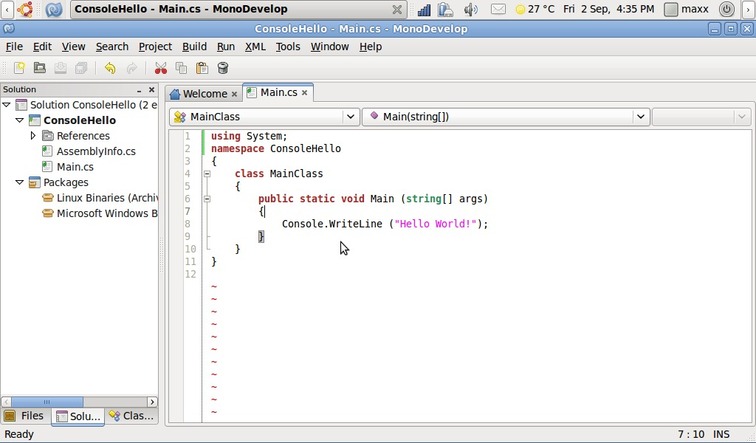Click the mail envelope indicator

[x=498, y=9]
